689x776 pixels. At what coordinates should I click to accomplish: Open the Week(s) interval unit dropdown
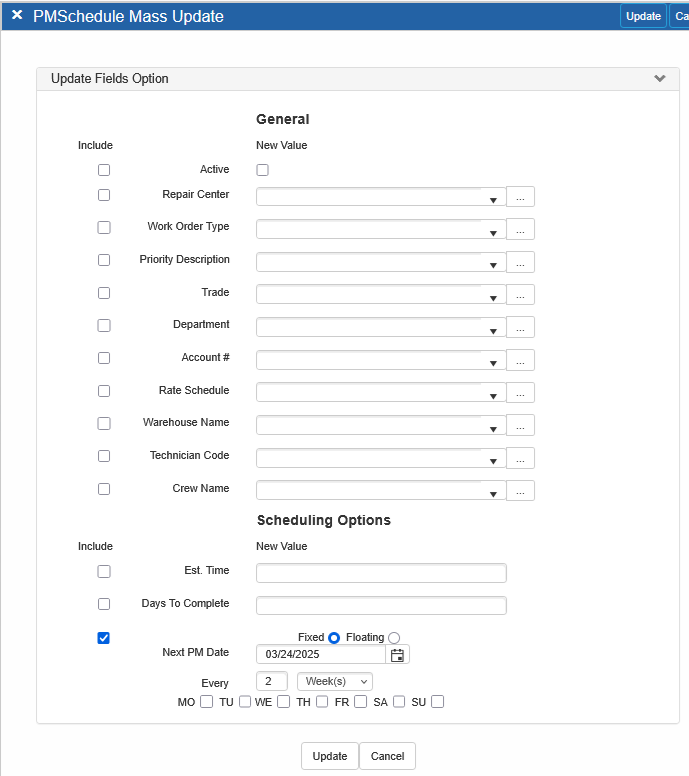coord(335,681)
